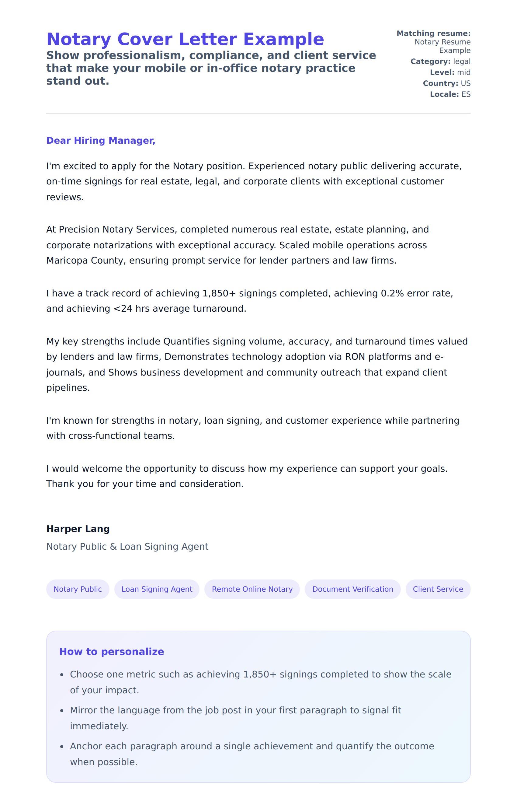Viewport: 517px width, 812px height.
Task: Click the Harper Lang signature name
Action: coord(78,529)
